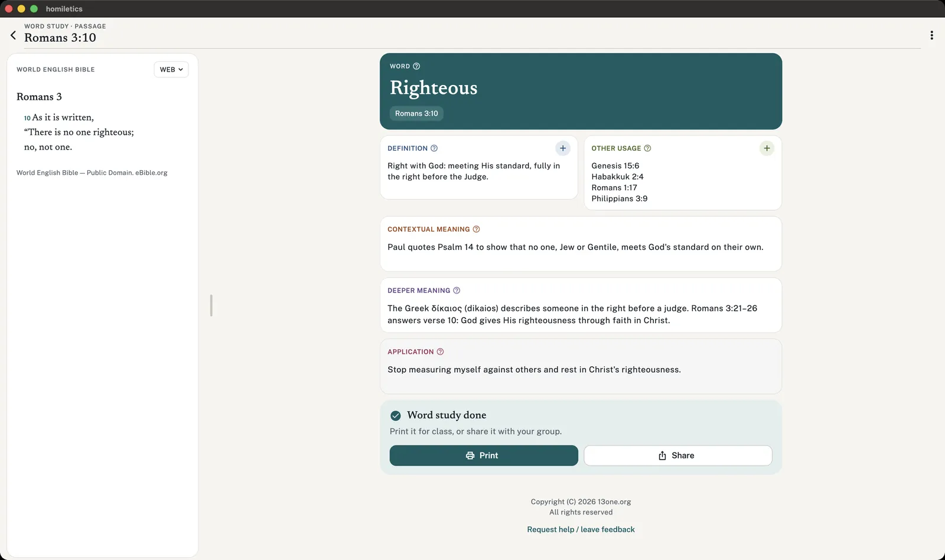
Task: Open the WEB translation dropdown
Action: click(x=171, y=70)
